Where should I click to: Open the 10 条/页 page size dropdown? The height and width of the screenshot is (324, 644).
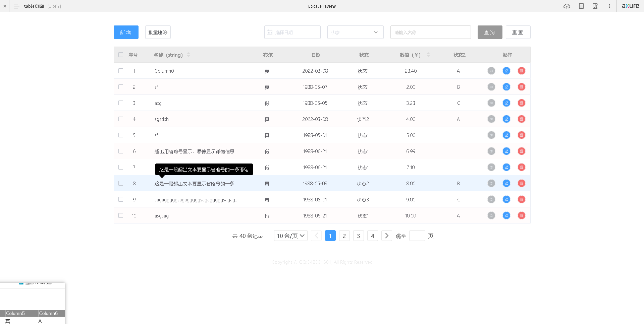(291, 236)
